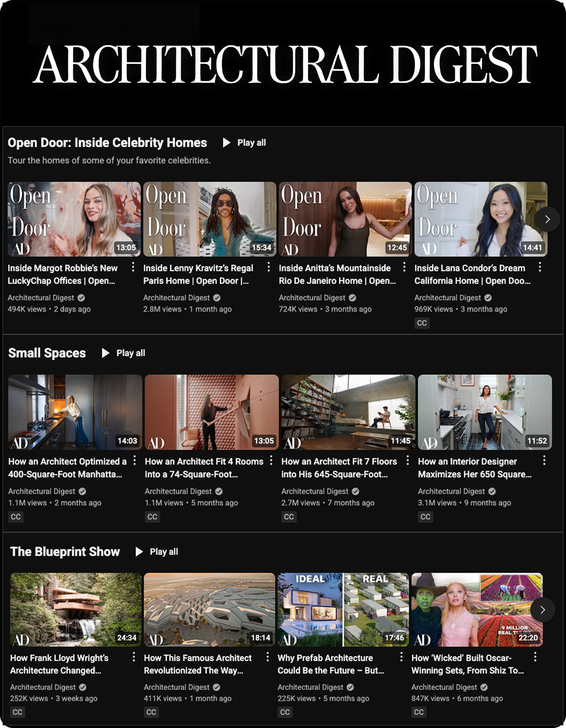Open options menu for 7 Floors video
The height and width of the screenshot is (728, 566).
click(x=408, y=460)
